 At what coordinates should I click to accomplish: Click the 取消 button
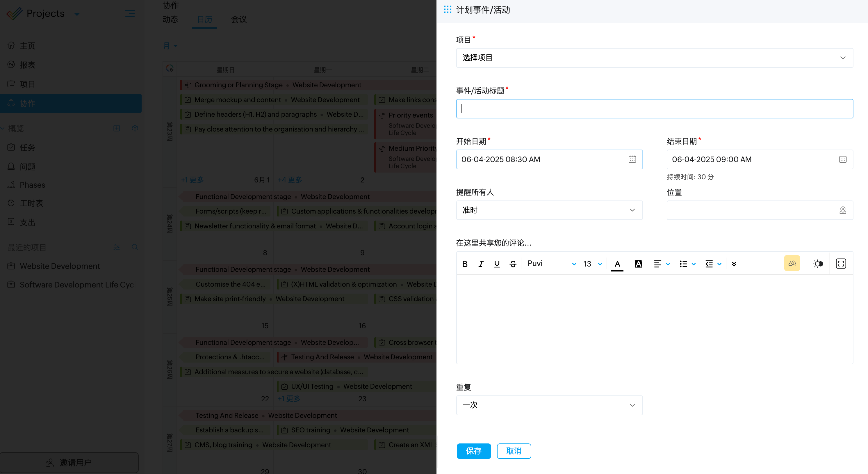[514, 451]
